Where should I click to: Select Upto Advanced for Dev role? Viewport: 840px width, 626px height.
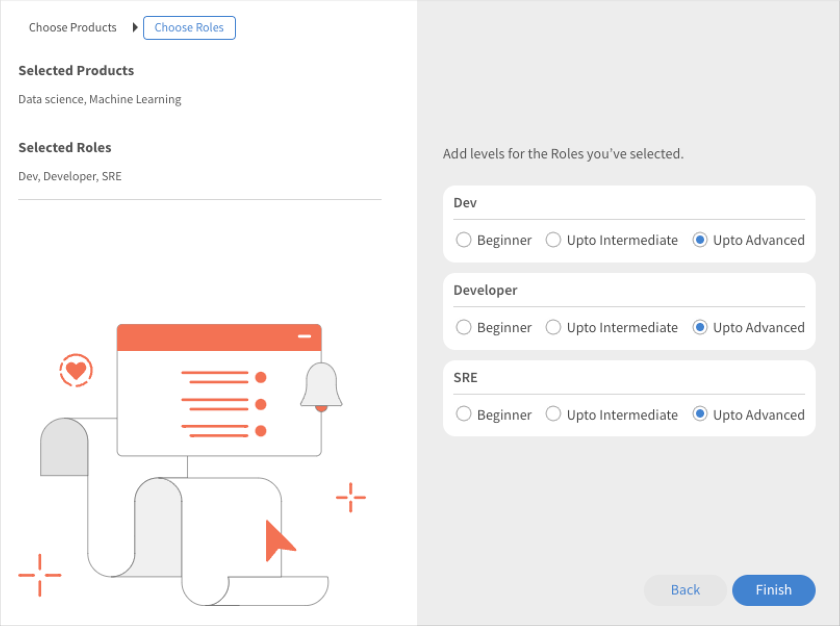pos(700,240)
